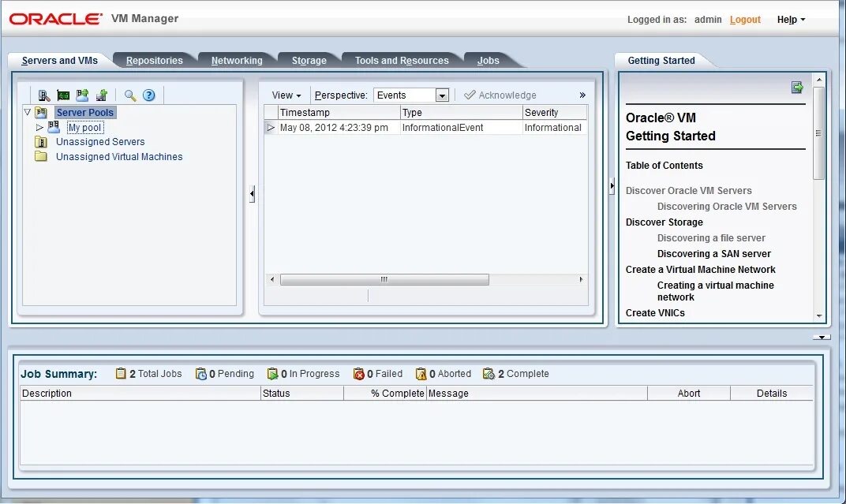Click the Severity column header
Viewport: 846px width, 504px height.
555,112
